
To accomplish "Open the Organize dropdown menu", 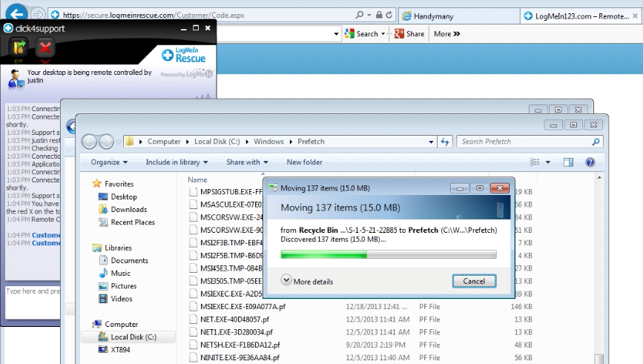I will coord(109,162).
